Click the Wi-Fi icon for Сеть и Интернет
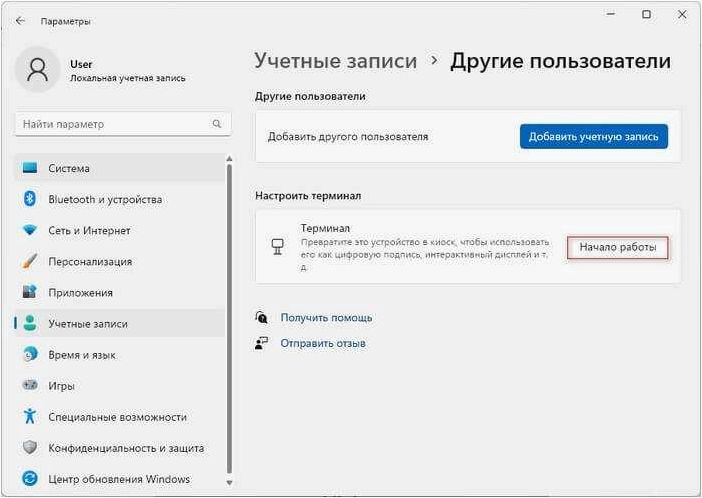 tap(30, 231)
